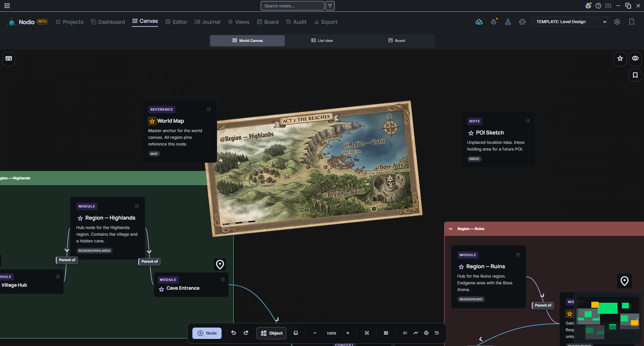Screen dimensions: 644x346
Task: Click the download/install icon in title bar
Action: 608,6
